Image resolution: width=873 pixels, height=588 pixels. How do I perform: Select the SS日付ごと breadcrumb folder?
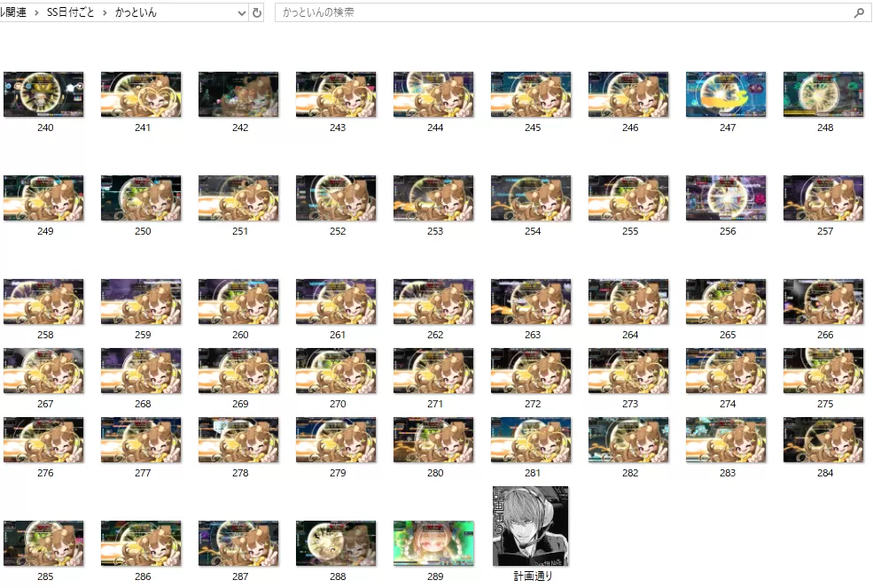tap(71, 12)
